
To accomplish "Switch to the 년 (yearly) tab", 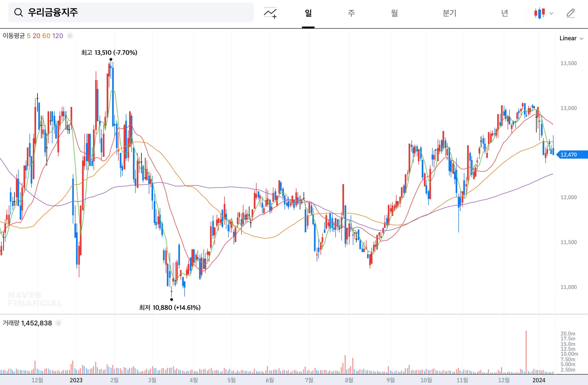I will 505,13.
